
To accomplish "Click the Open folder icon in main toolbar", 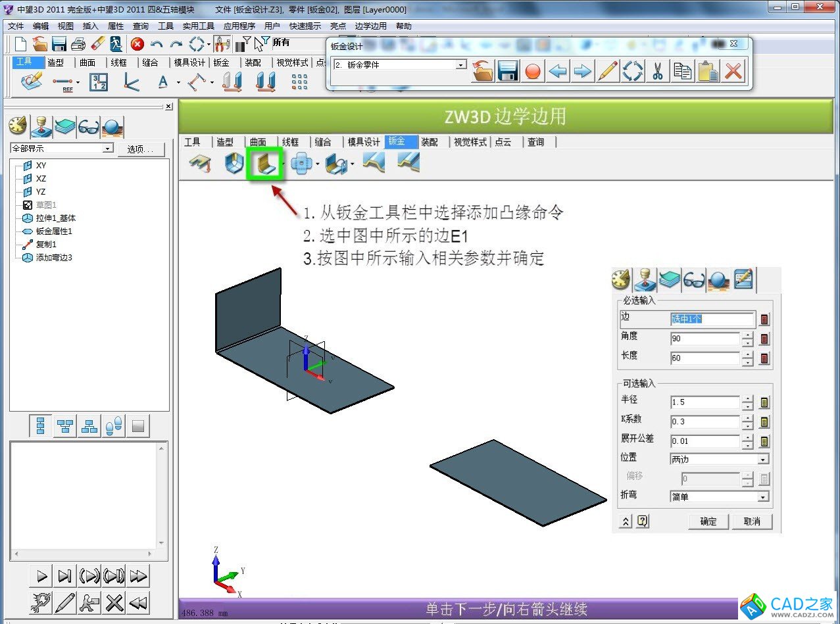I will coord(40,44).
